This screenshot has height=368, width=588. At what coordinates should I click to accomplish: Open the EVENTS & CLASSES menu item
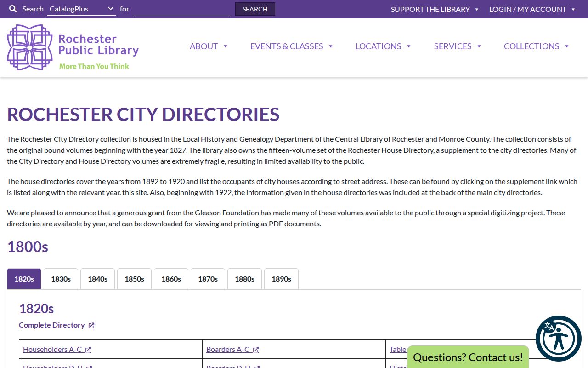(x=287, y=46)
